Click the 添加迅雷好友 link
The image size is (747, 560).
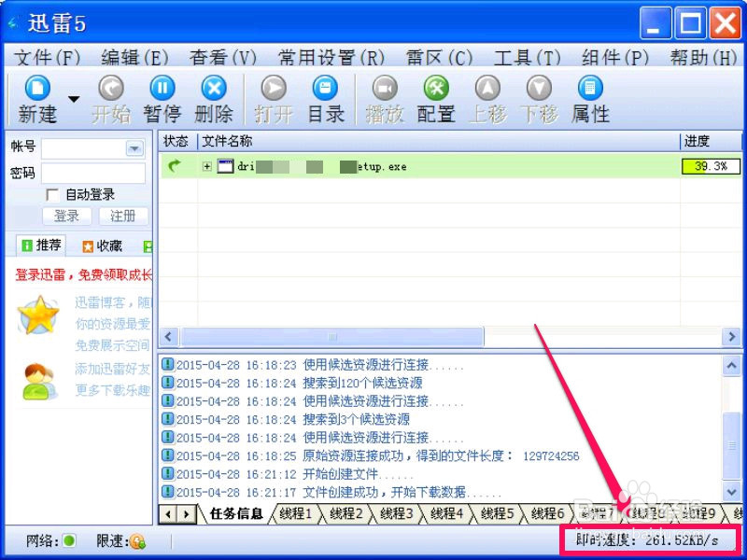pos(112,369)
